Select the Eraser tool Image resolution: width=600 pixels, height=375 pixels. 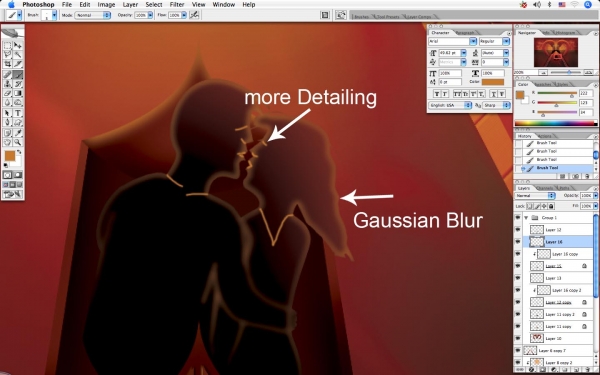click(7, 93)
